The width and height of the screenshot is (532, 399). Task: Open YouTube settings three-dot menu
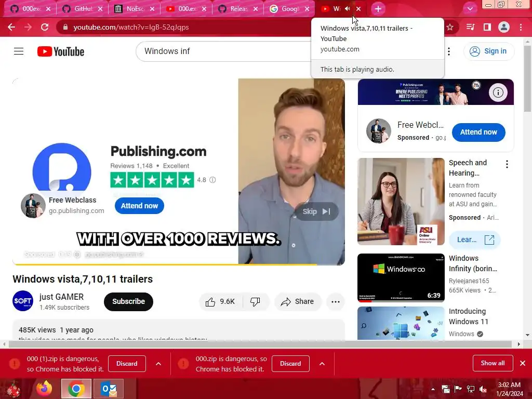click(x=449, y=51)
